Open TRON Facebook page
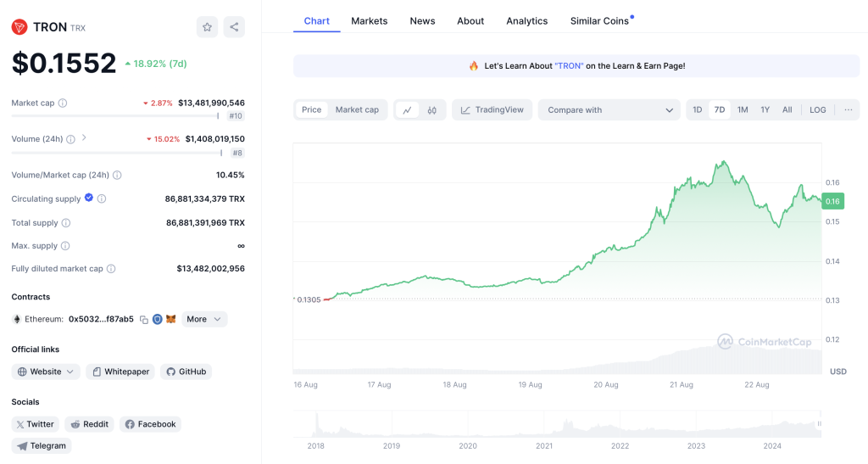The height and width of the screenshot is (464, 868). coord(150,424)
